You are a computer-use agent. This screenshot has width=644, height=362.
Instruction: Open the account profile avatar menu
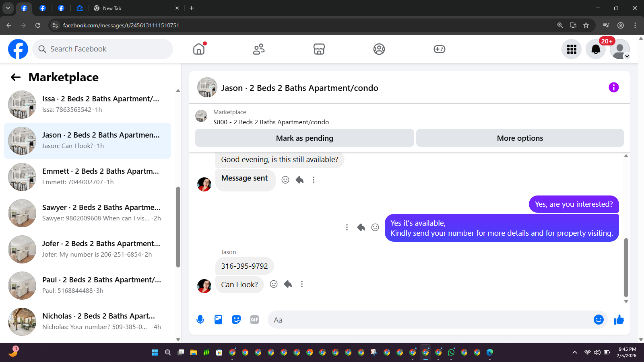click(620, 49)
